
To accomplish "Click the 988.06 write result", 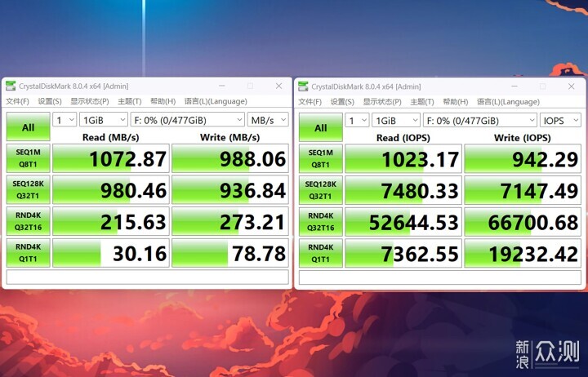I will 230,158.
